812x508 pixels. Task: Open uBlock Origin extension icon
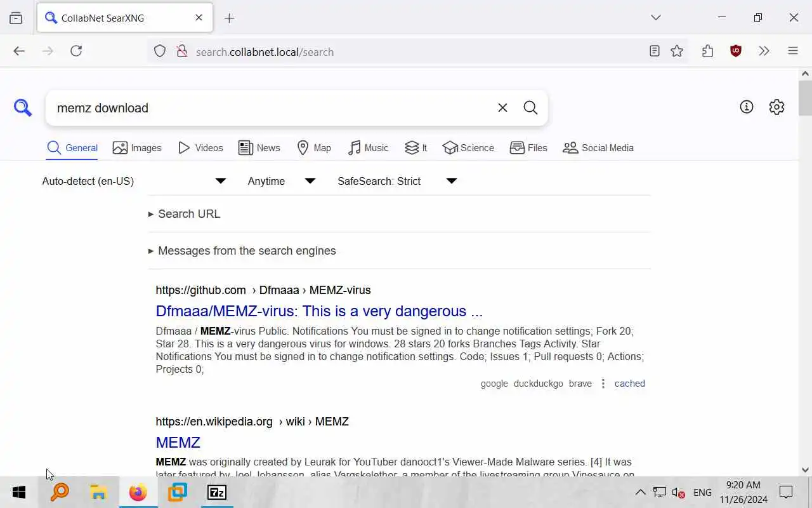point(736,51)
